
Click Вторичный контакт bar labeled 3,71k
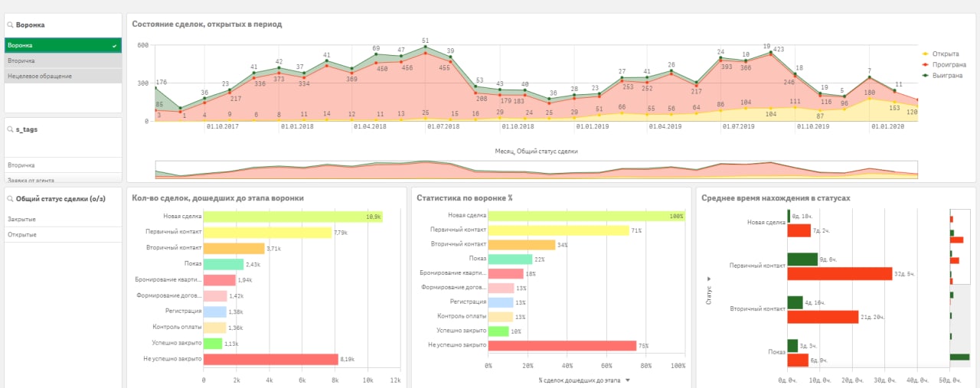pyautogui.click(x=234, y=248)
